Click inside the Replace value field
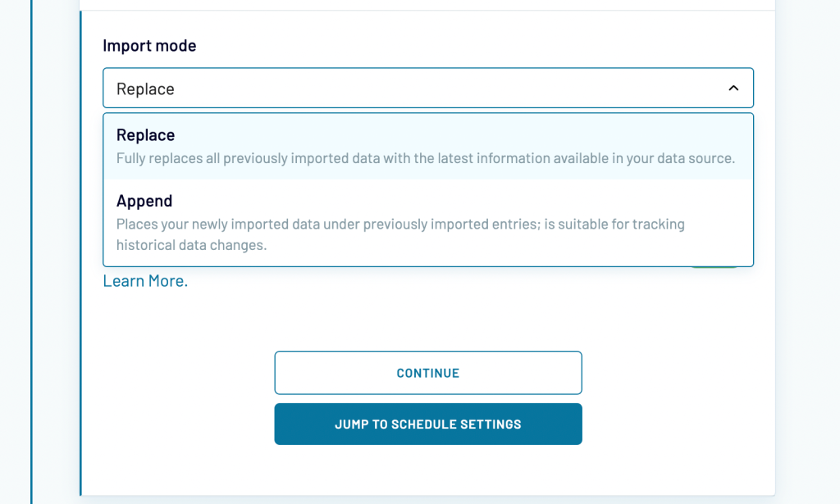Viewport: 840px width, 504px height. point(246,88)
